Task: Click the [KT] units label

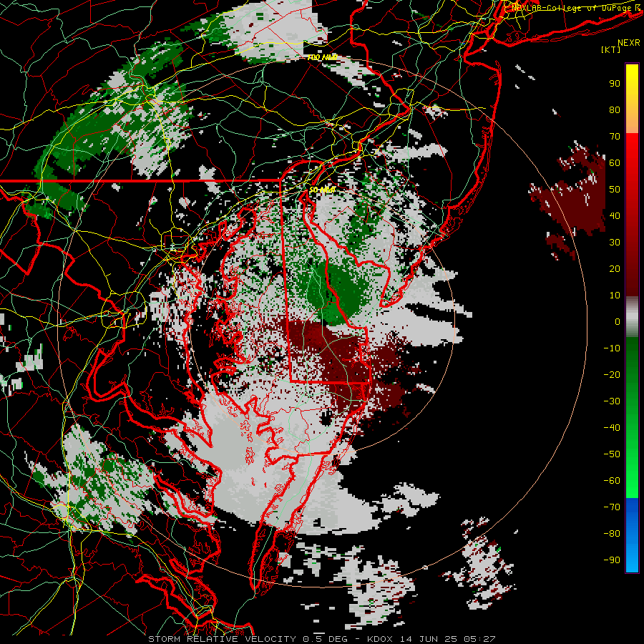Action: pyautogui.click(x=610, y=49)
